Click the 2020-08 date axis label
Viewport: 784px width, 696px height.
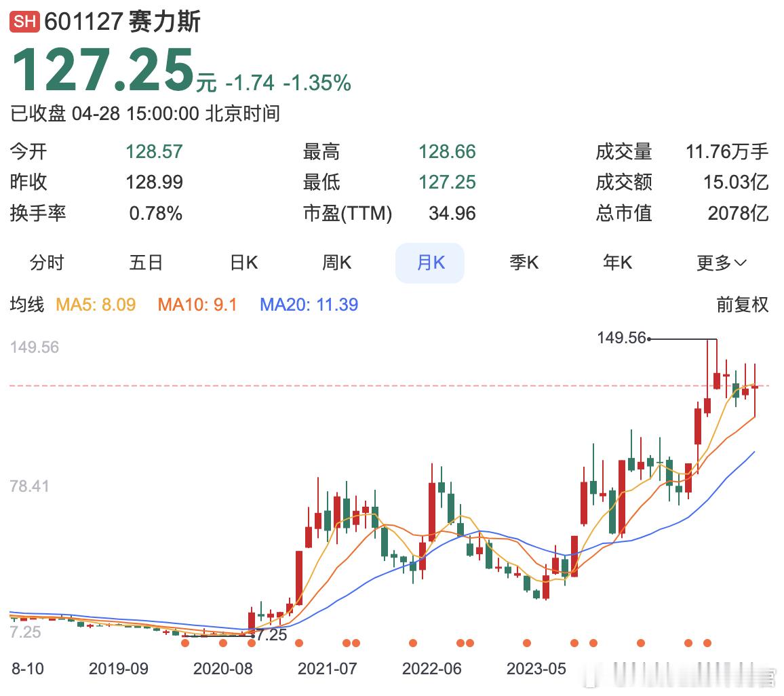[223, 668]
